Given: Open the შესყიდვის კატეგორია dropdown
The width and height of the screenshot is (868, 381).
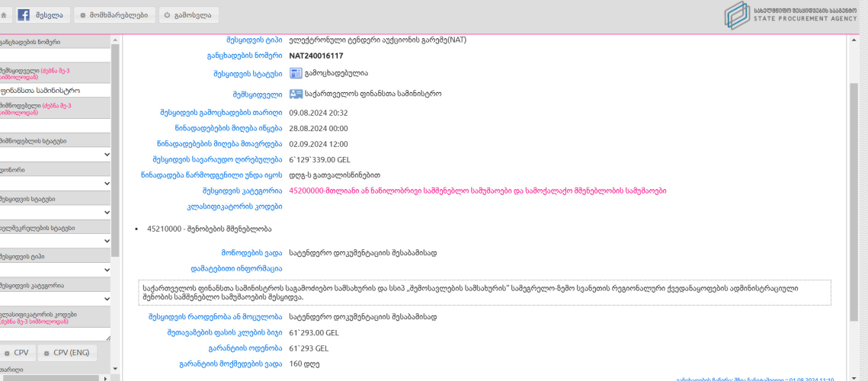Looking at the screenshot, I should 55,299.
